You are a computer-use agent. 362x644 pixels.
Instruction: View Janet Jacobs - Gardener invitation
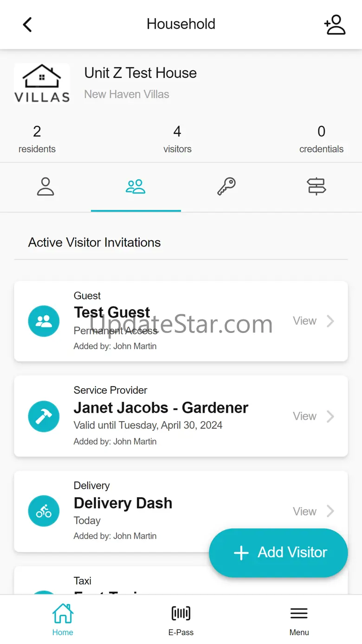tap(304, 416)
